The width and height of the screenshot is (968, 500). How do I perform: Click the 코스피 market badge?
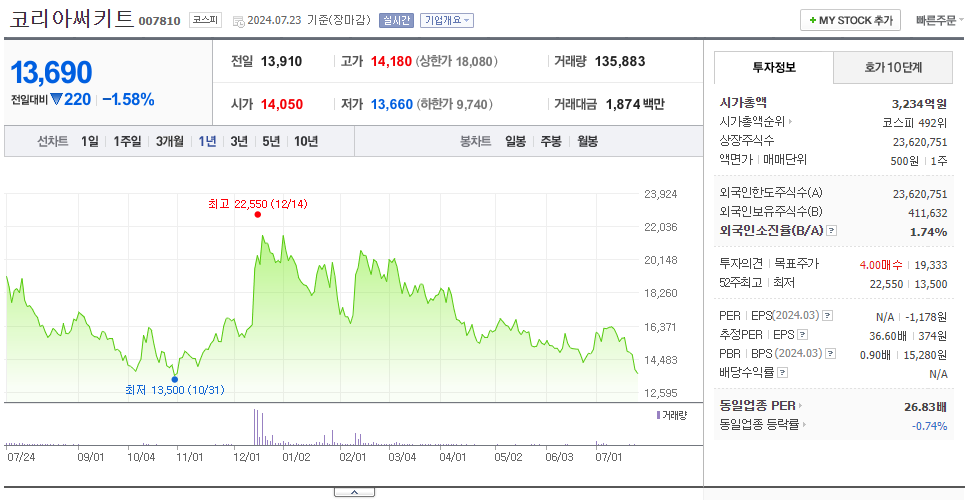tap(205, 20)
